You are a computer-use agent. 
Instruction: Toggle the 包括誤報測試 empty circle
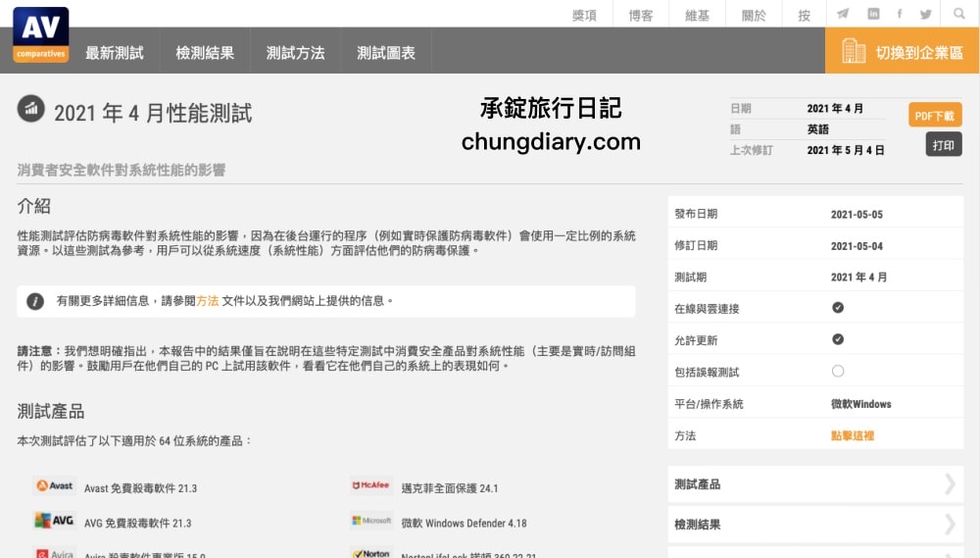[x=838, y=371]
